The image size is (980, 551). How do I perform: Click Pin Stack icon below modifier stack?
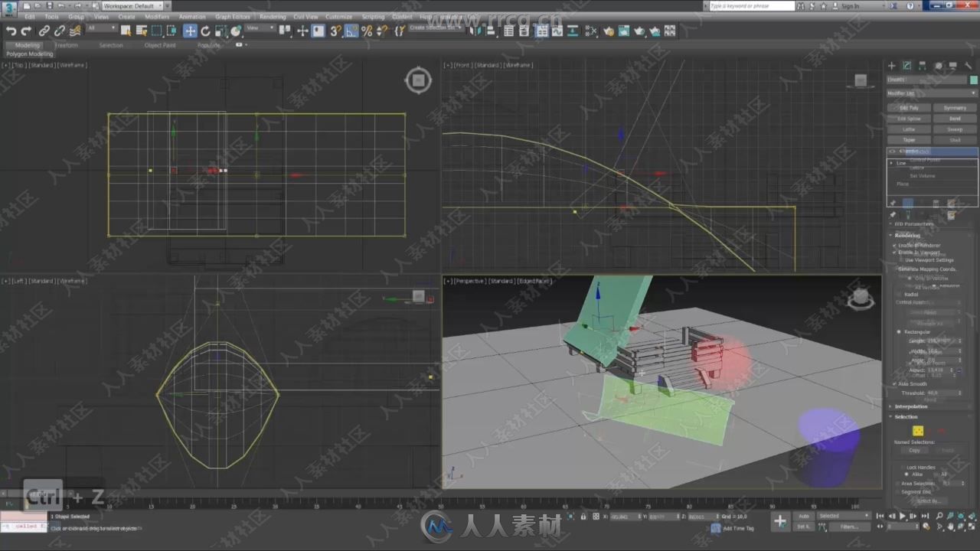pos(893,204)
